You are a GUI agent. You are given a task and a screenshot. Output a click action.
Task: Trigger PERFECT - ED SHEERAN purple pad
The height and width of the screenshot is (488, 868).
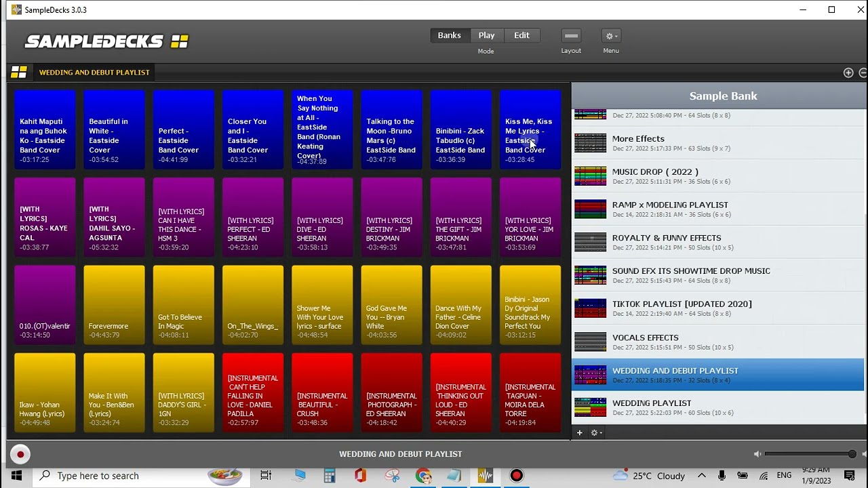[x=252, y=217]
